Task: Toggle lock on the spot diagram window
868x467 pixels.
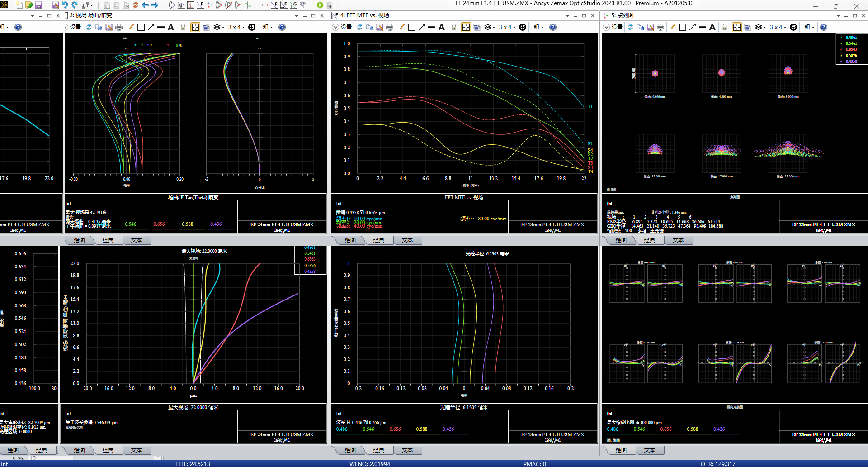Action: [725, 27]
